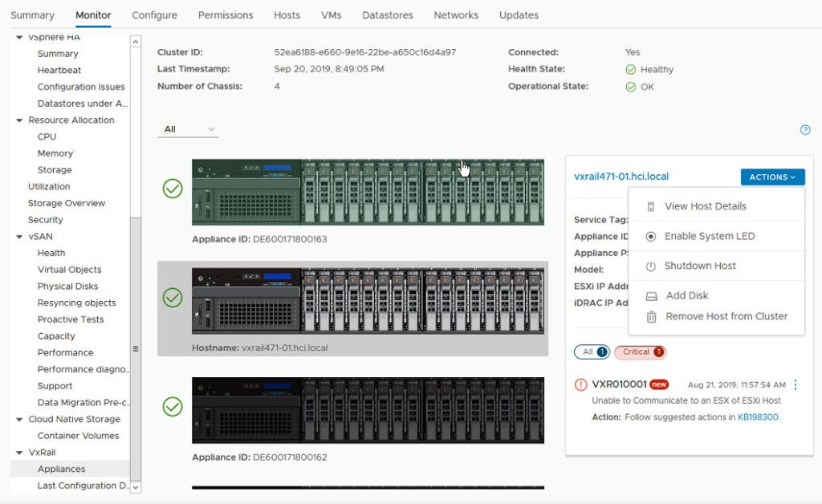Go to the Hosts tab
822x504 pixels.
[x=287, y=15]
